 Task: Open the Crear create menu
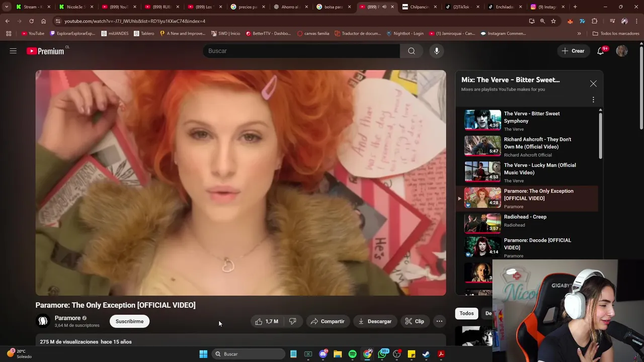click(x=573, y=51)
